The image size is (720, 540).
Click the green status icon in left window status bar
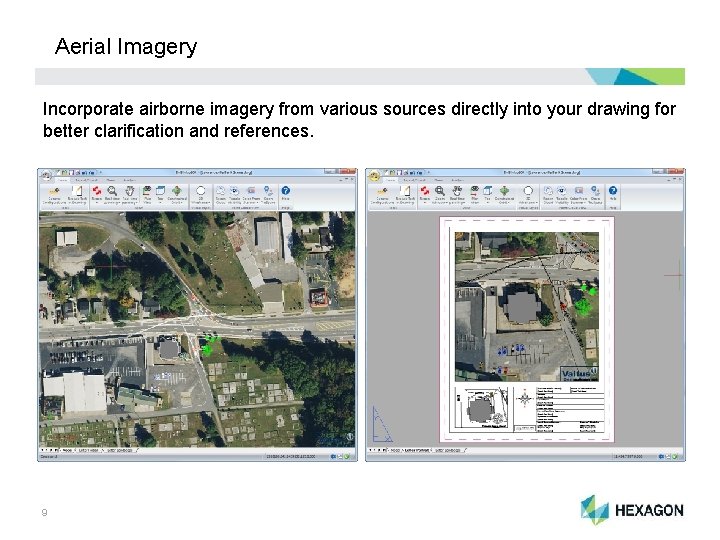click(348, 457)
